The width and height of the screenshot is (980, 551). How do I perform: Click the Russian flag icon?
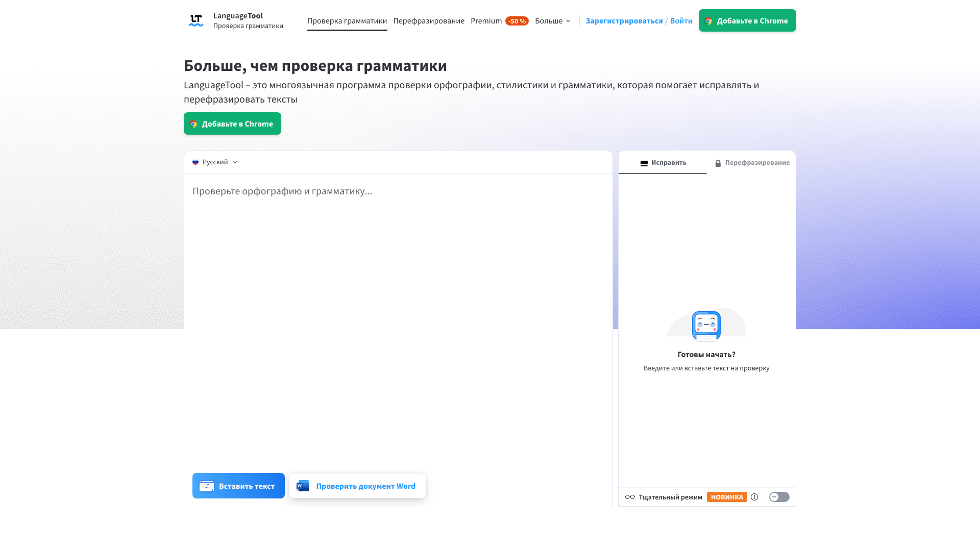coord(195,162)
